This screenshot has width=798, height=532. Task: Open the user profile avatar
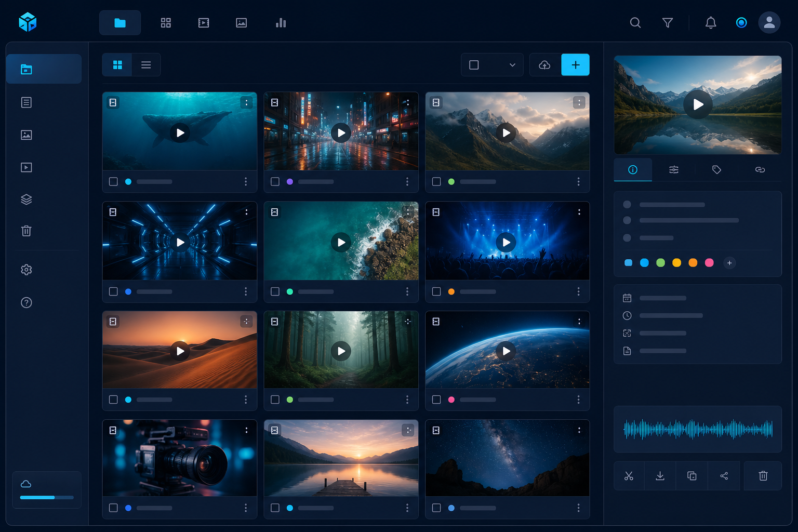(769, 23)
